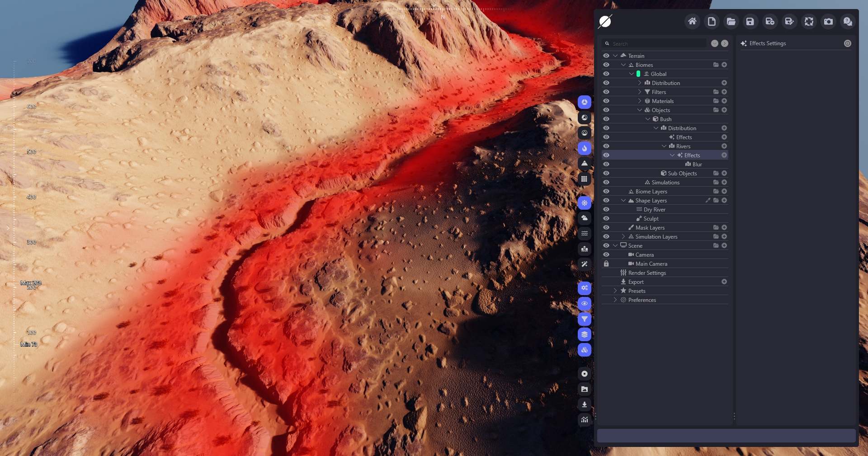Image resolution: width=868 pixels, height=456 pixels.
Task: Toggle the lock on Main Camera
Action: (x=606, y=263)
